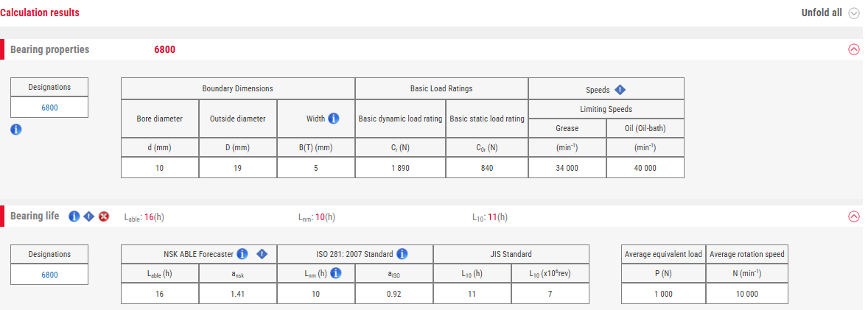The height and width of the screenshot is (310, 868).
Task: Click Designations header in Bearing properties
Action: [49, 88]
